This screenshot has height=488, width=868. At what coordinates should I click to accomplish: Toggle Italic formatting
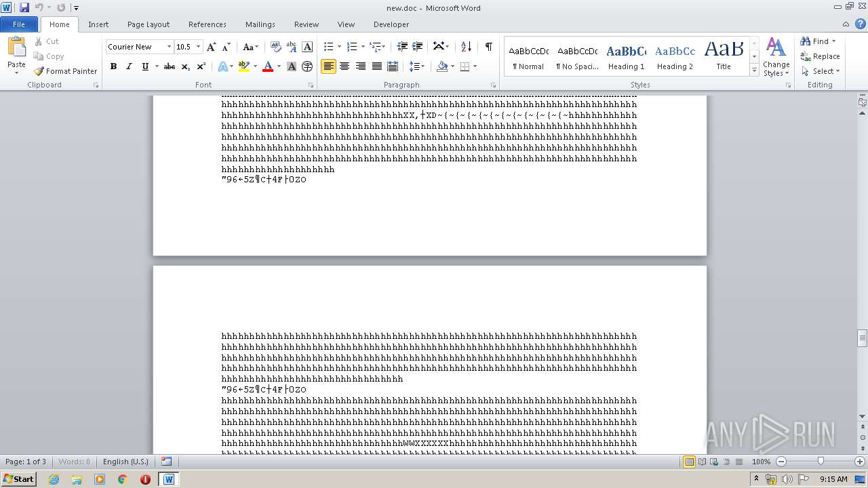tap(129, 66)
